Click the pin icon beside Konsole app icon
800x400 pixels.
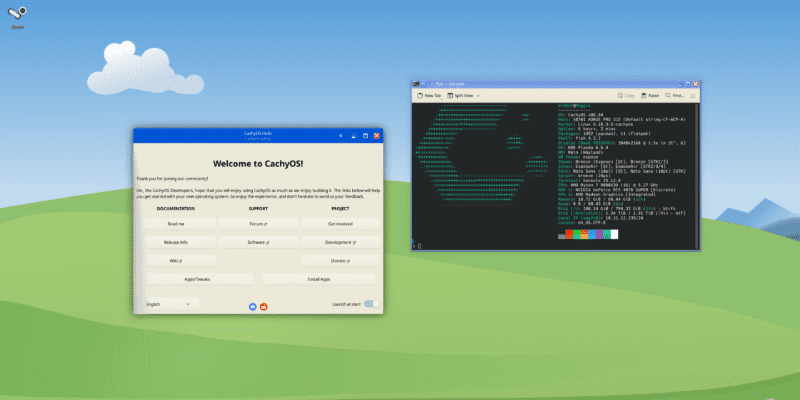coord(423,84)
